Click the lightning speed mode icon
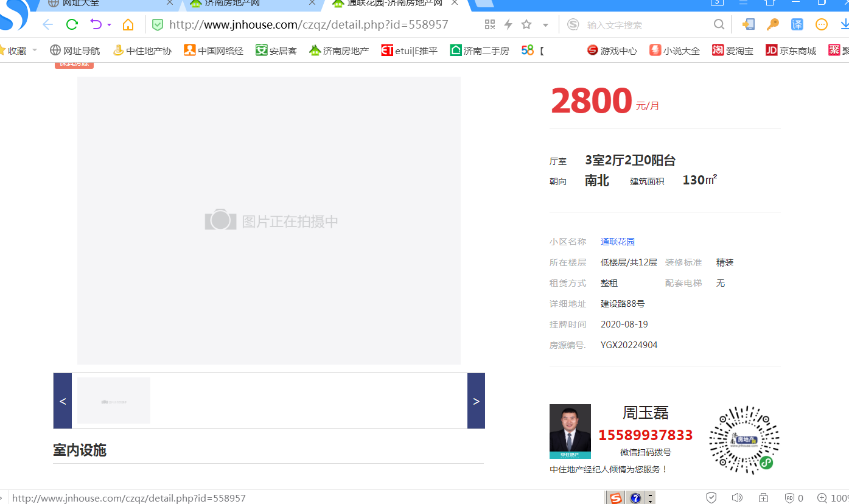Screen dimensions: 849x504 (508, 25)
